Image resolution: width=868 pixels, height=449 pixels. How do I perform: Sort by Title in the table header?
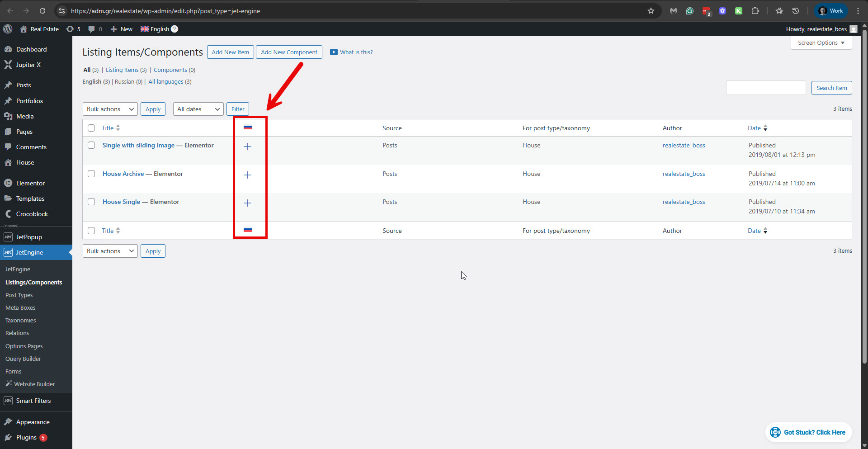111,128
